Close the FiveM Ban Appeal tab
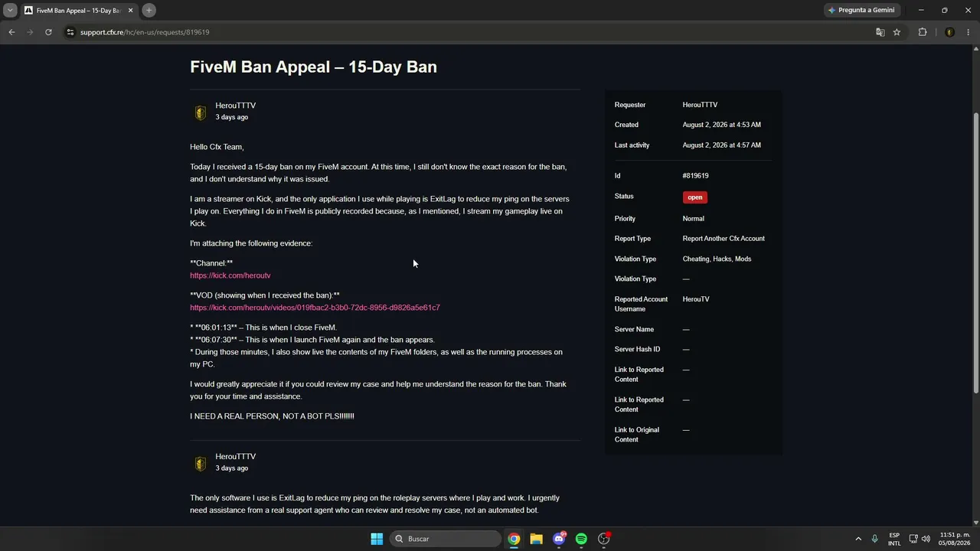 coord(131,10)
